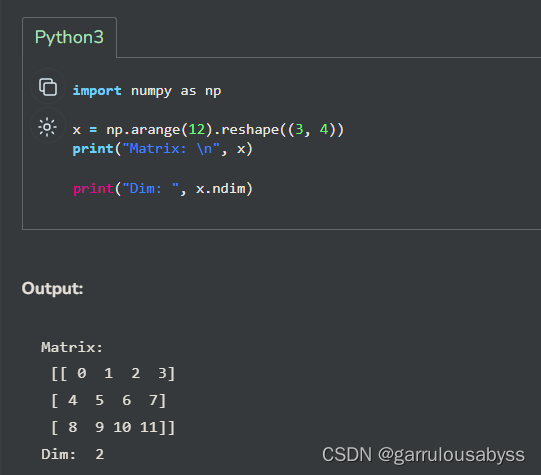
Task: Click the print("Dim: ", x.ndim) line
Action: point(163,189)
